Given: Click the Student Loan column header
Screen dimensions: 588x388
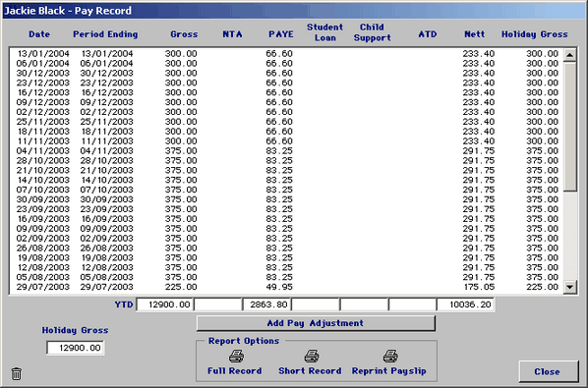Looking at the screenshot, I should (x=325, y=32).
